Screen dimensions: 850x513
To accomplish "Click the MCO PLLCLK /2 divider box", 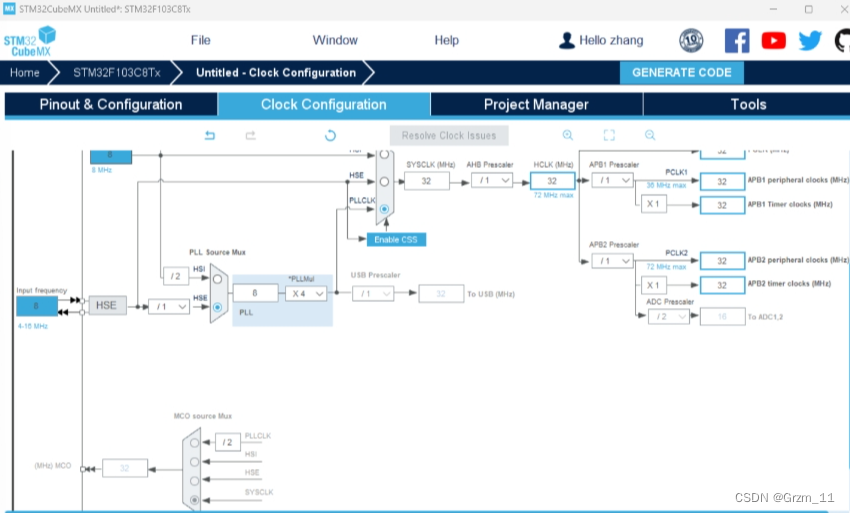I will tap(228, 442).
